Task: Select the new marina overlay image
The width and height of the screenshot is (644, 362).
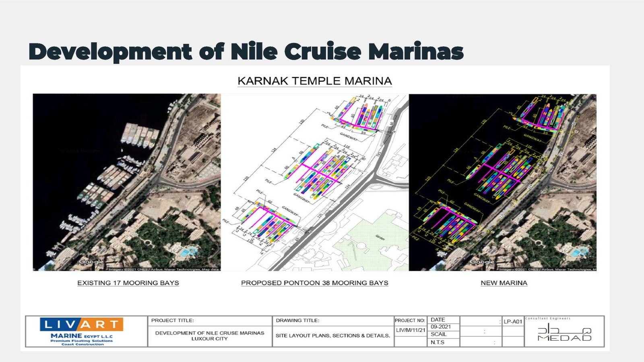Action: pyautogui.click(x=503, y=182)
